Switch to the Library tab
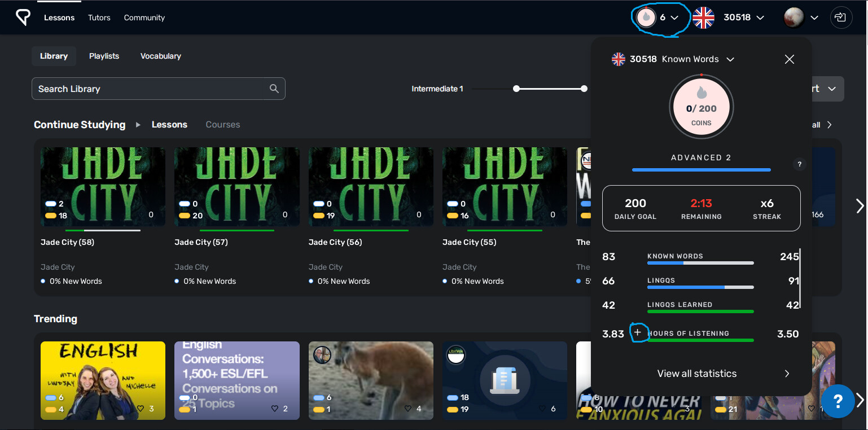The image size is (868, 430). coord(54,56)
